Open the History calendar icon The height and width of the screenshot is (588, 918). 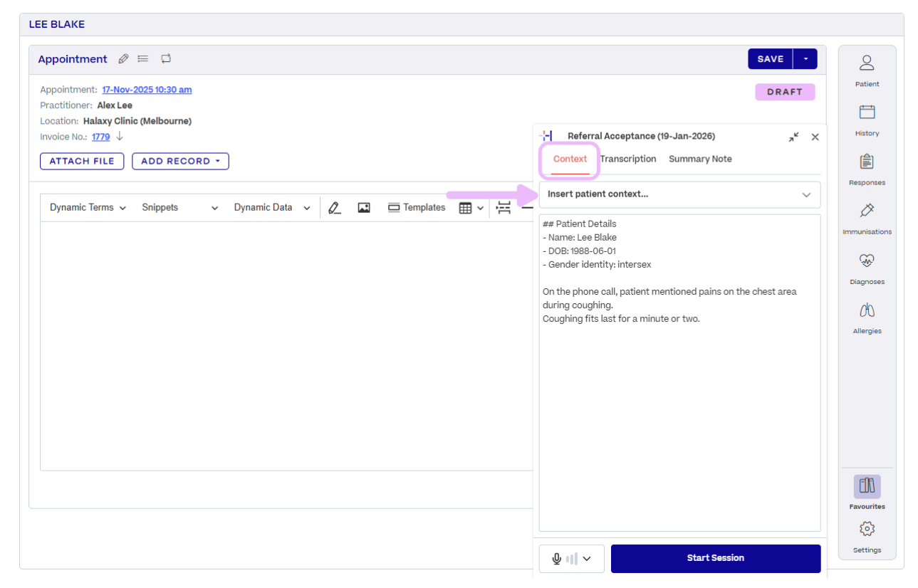tap(867, 112)
